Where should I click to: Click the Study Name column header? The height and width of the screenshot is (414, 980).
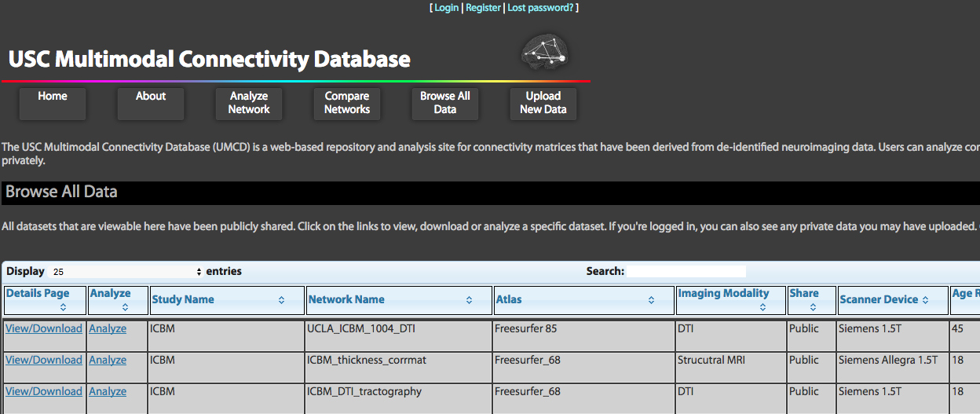coord(227,300)
